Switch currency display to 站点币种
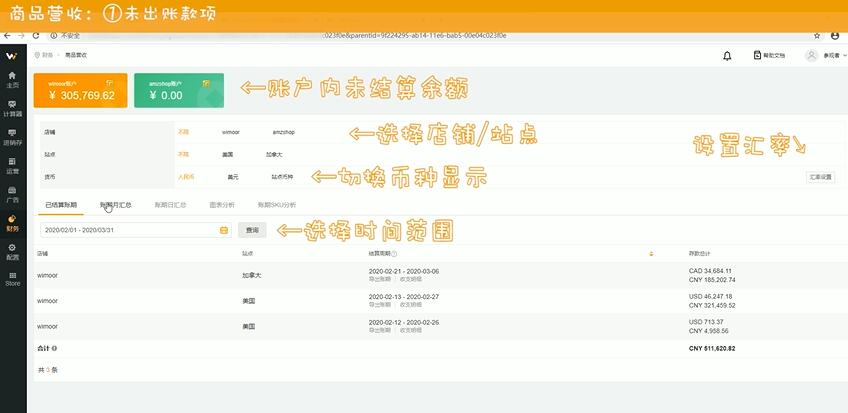848x413 pixels. coord(282,177)
